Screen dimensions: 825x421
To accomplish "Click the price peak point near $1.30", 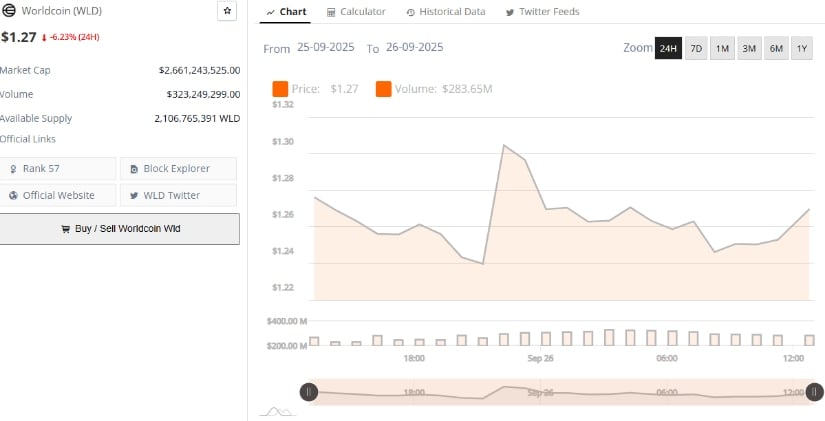I will (x=504, y=145).
